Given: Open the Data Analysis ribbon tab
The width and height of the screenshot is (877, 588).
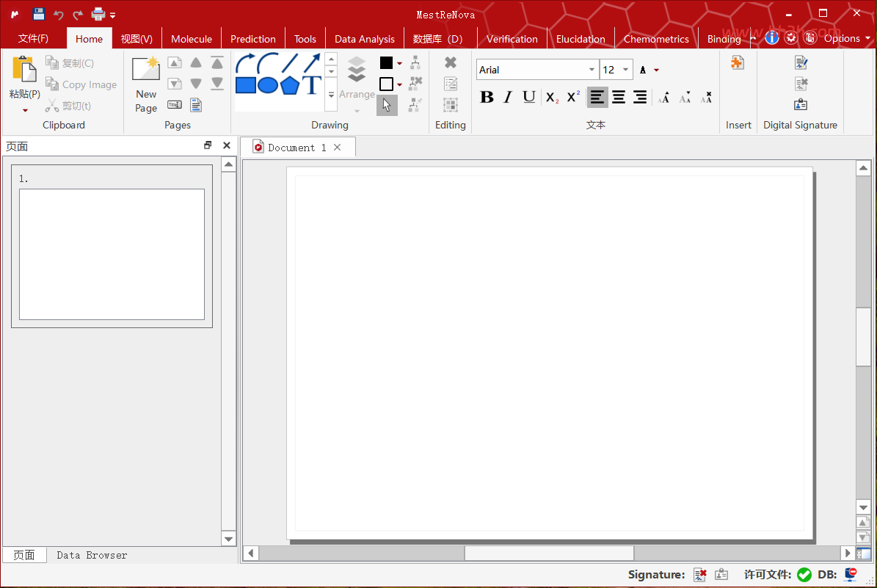Looking at the screenshot, I should click(x=365, y=39).
